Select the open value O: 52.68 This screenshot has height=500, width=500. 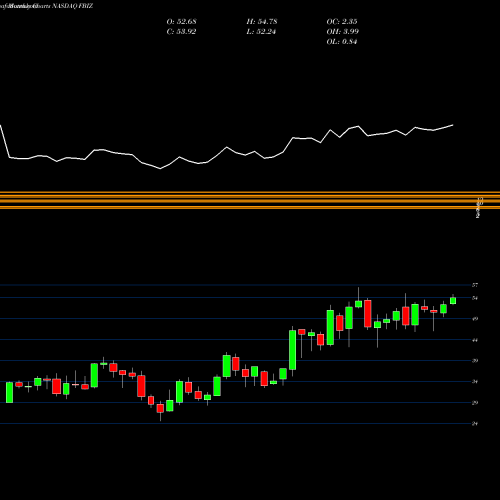click(x=181, y=22)
